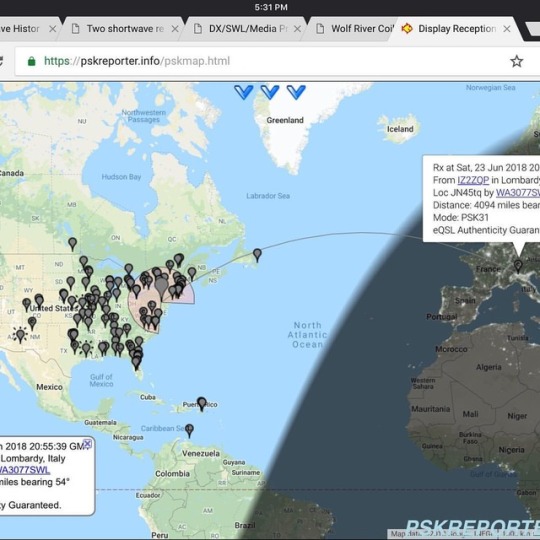Viewport: 540px width, 540px height.
Task: Select the Display Reception tab
Action: [x=457, y=29]
